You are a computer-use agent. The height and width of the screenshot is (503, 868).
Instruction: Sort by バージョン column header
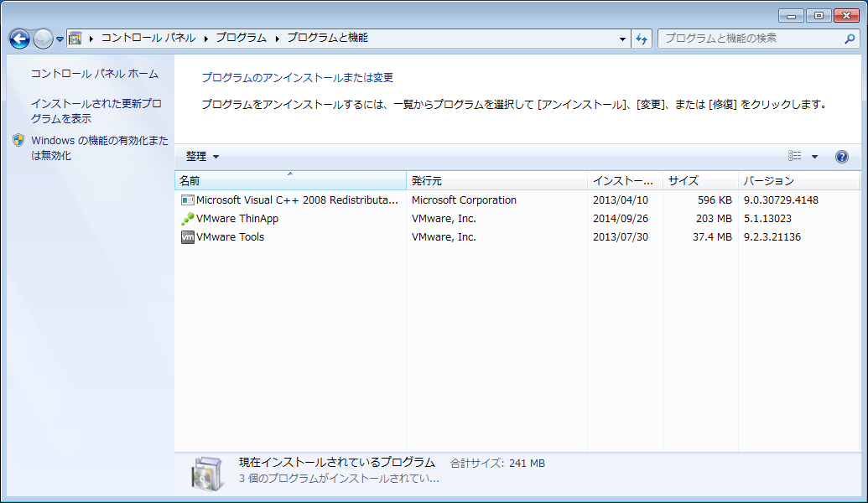(x=798, y=181)
